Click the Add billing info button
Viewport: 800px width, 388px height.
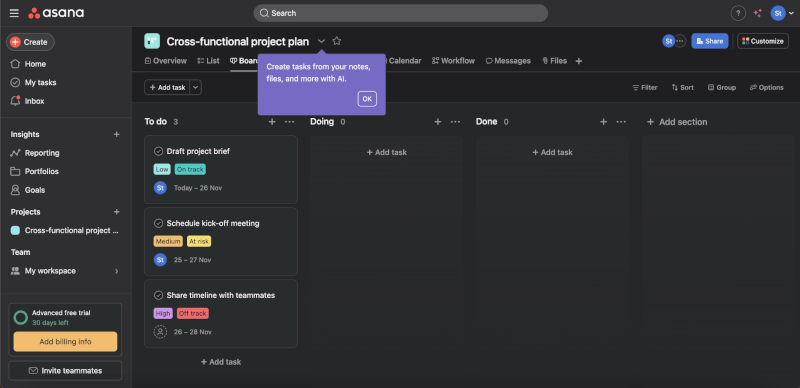tap(65, 342)
